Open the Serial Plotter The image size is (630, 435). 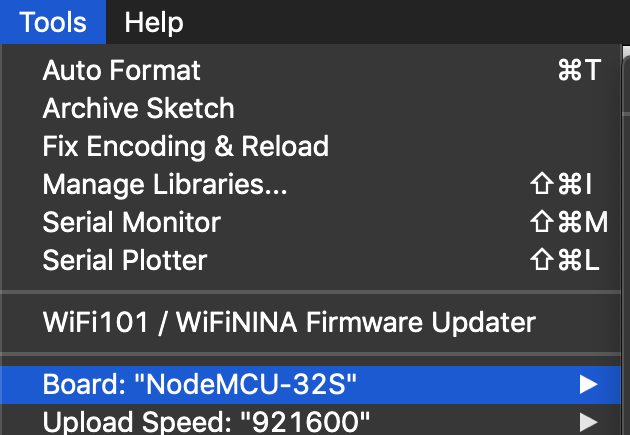[125, 260]
